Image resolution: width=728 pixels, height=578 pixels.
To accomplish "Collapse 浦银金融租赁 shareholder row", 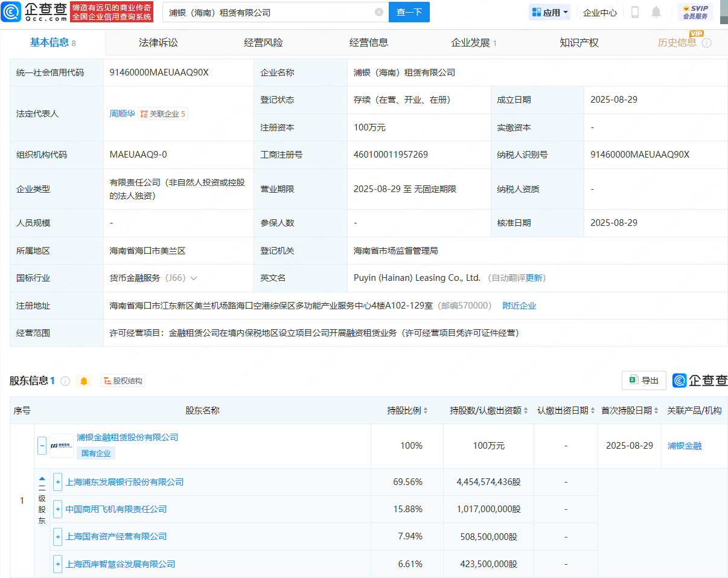I will (x=42, y=446).
